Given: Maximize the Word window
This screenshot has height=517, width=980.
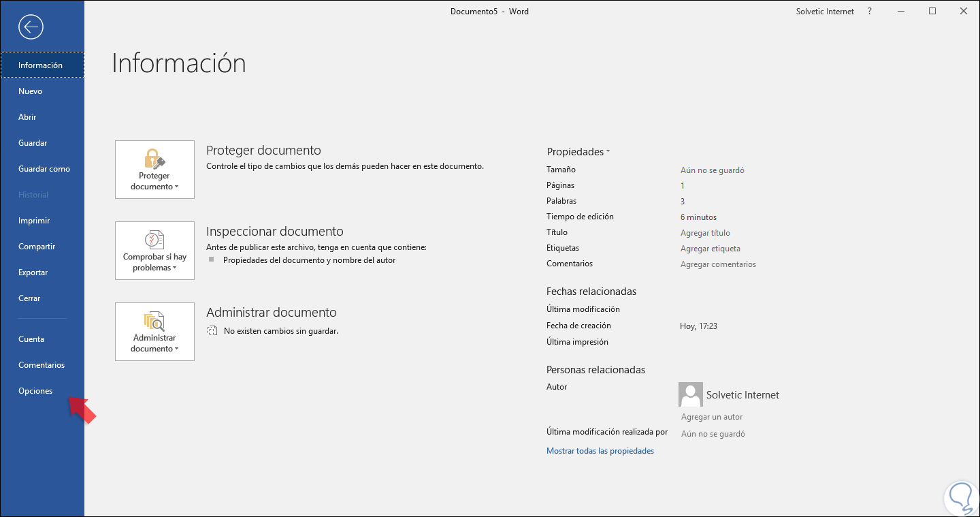Looking at the screenshot, I should tap(932, 12).
